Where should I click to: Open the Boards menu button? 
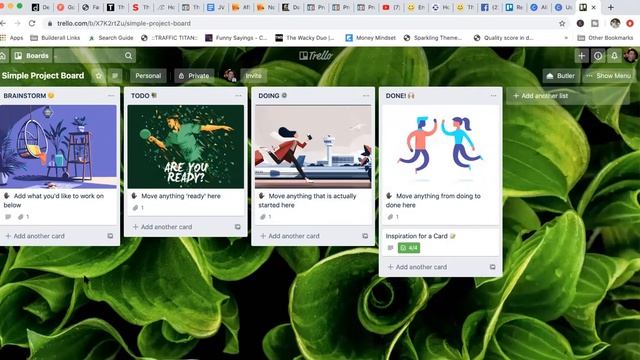click(x=31, y=56)
